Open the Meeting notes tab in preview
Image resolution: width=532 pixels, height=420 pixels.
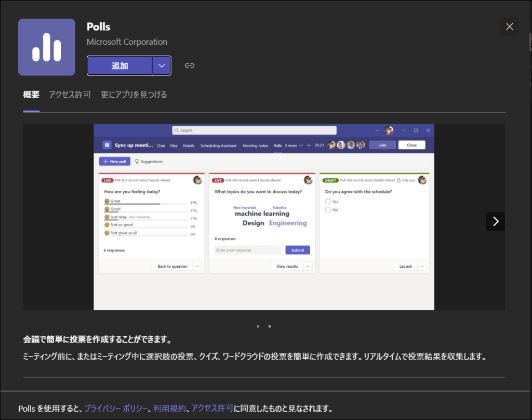click(256, 146)
